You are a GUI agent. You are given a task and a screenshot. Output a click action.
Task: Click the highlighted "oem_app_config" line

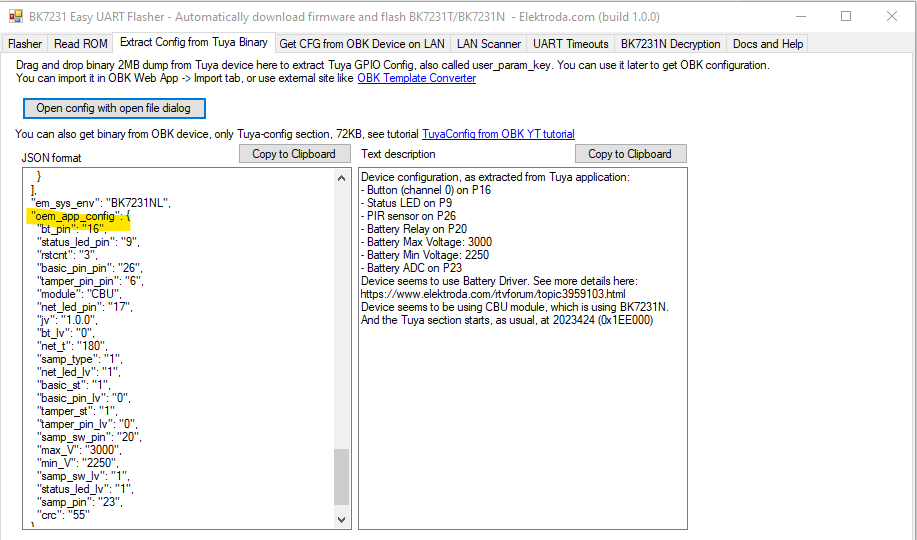(x=80, y=216)
